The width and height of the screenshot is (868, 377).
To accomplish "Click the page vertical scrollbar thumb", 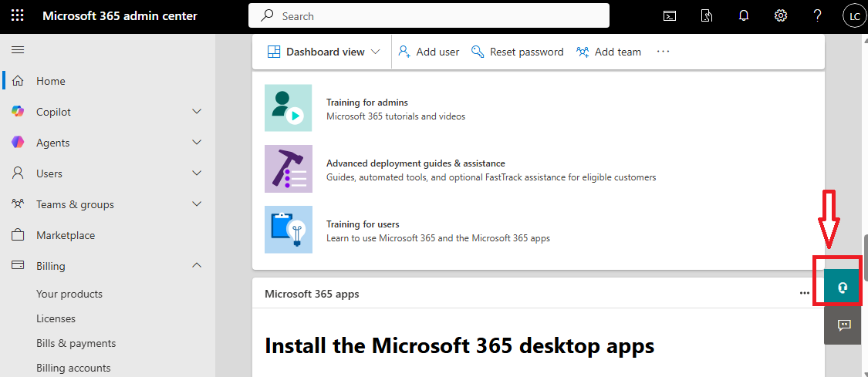I will point(865,258).
